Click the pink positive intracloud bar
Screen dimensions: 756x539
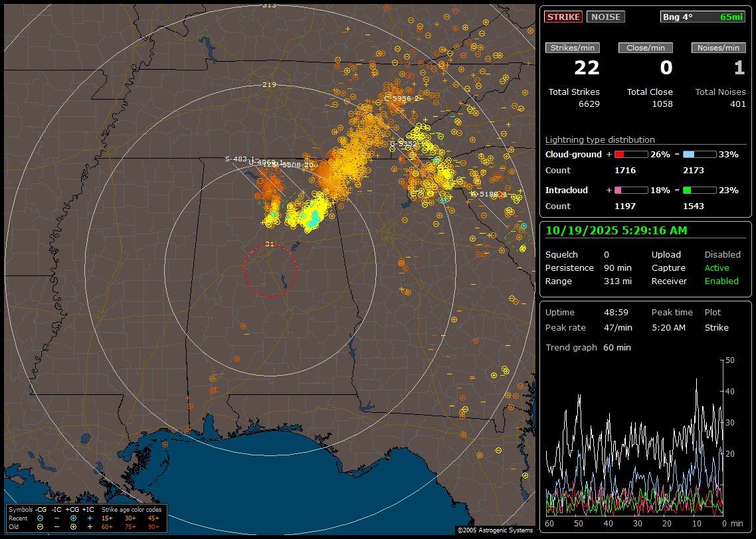click(630, 190)
